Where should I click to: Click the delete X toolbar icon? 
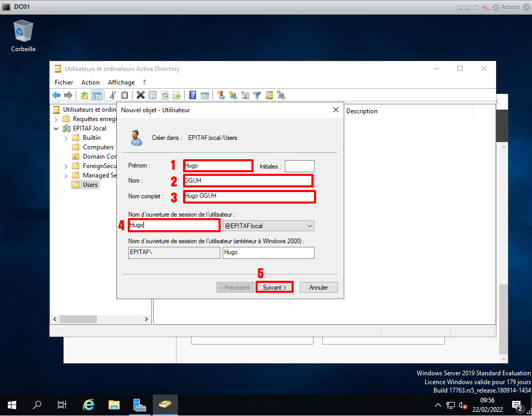[140, 95]
